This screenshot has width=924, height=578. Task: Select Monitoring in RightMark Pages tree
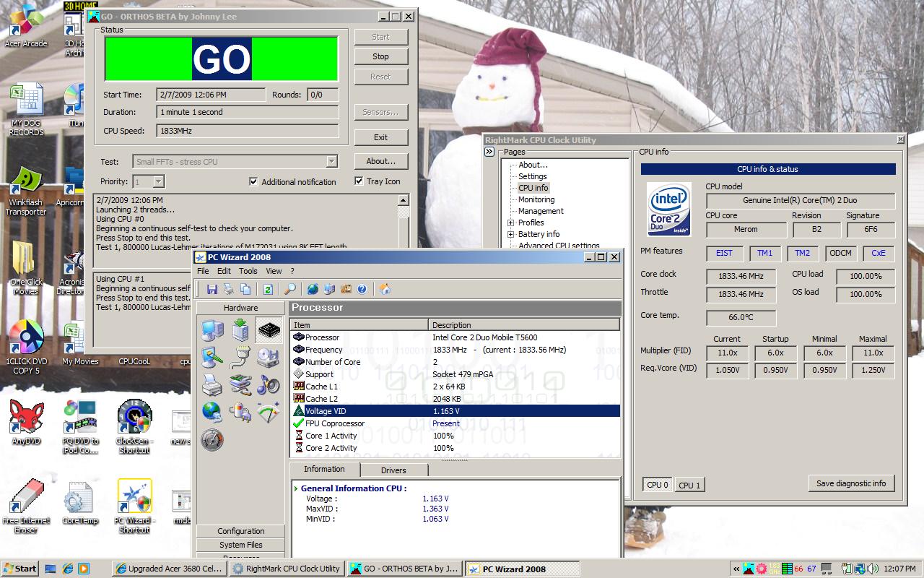click(x=536, y=199)
